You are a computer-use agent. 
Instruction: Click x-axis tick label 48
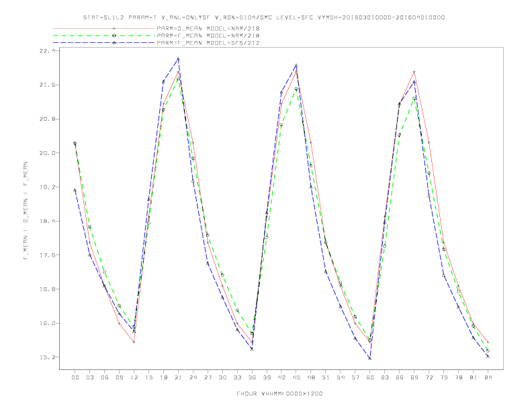pyautogui.click(x=311, y=377)
